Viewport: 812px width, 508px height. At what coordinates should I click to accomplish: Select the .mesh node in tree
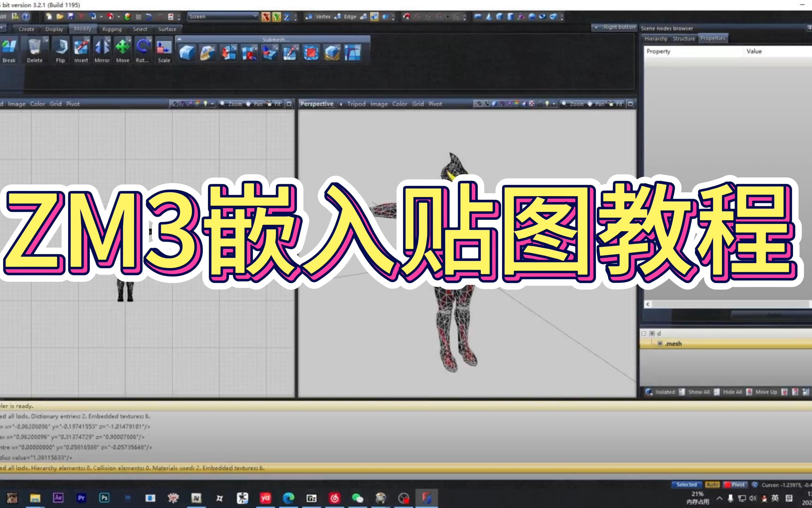726,343
